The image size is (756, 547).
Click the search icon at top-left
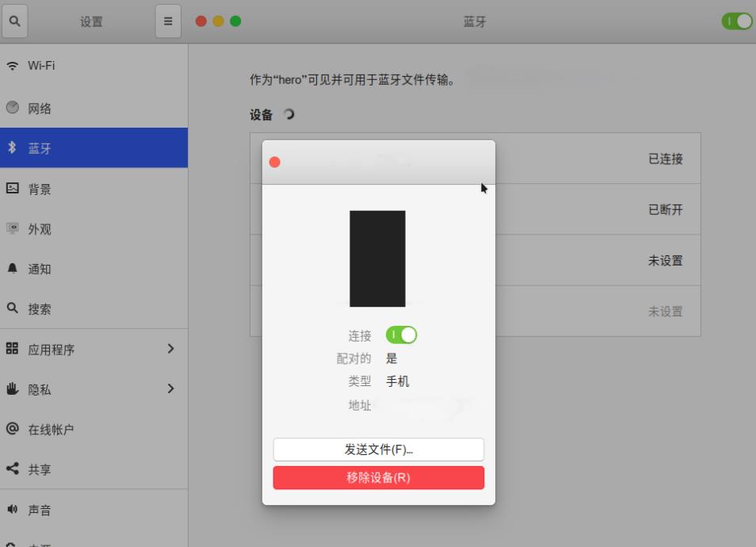coord(14,21)
